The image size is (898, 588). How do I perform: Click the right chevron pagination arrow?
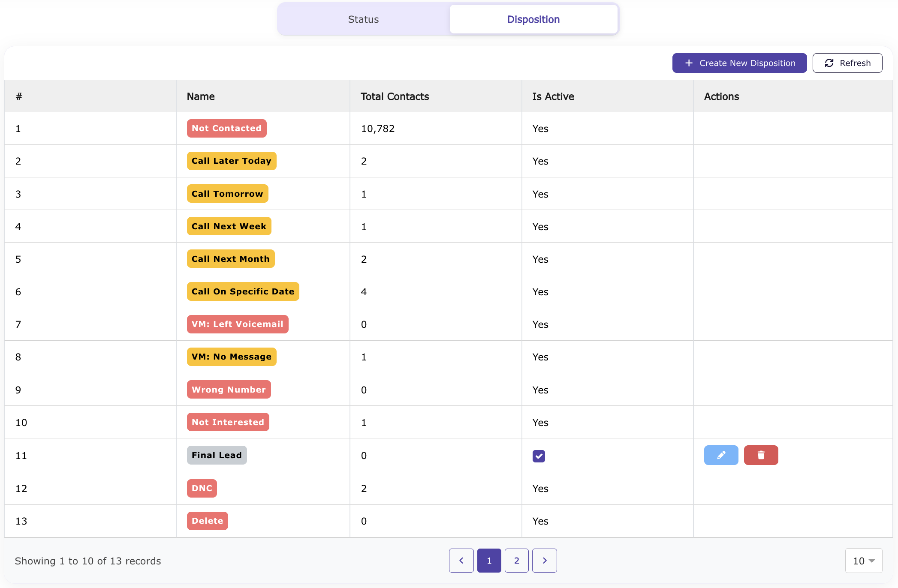544,560
